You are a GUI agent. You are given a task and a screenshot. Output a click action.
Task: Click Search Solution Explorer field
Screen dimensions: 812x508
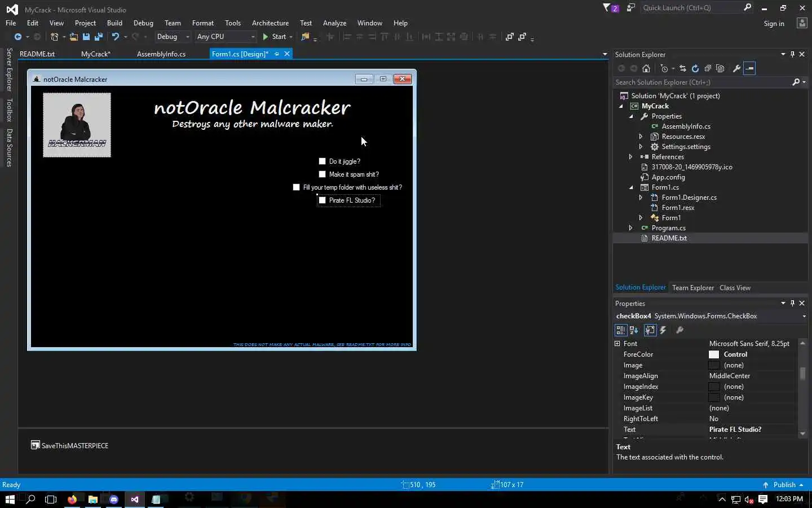pos(702,82)
